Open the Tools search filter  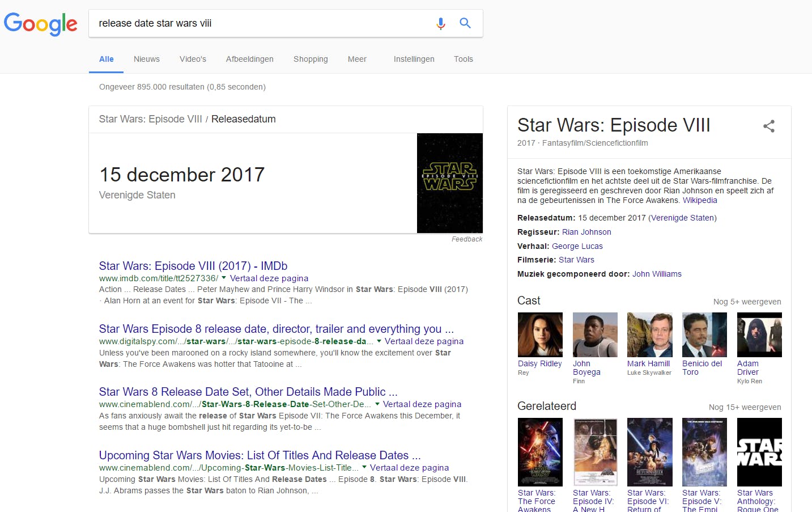(464, 59)
